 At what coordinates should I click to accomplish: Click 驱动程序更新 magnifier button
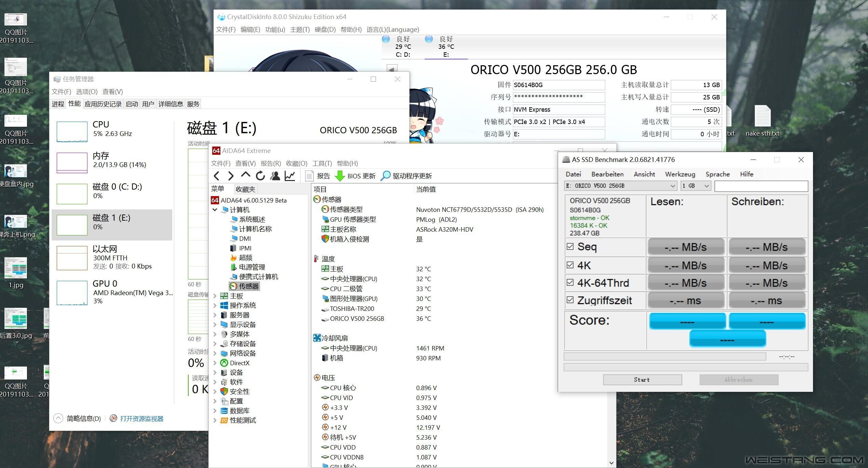pos(406,176)
